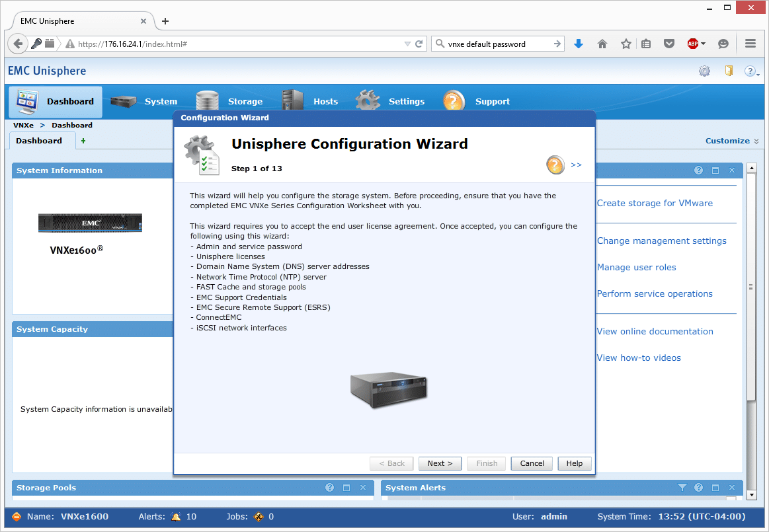Image resolution: width=769 pixels, height=532 pixels.
Task: Open the browser hamburger menu
Action: point(750,44)
